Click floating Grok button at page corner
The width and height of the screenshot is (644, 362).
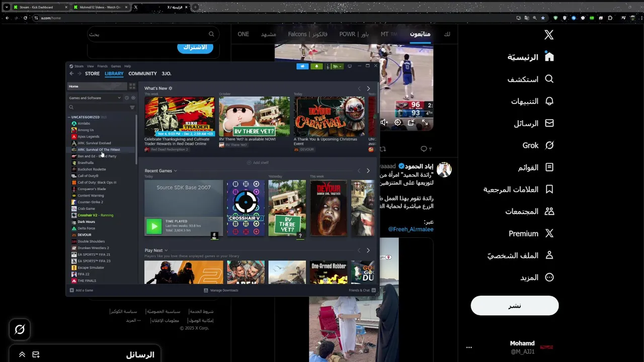pos(20,329)
